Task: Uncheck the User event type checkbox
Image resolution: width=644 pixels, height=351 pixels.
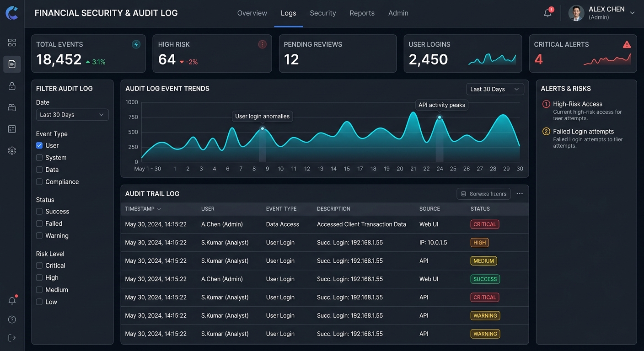Action: coord(39,145)
